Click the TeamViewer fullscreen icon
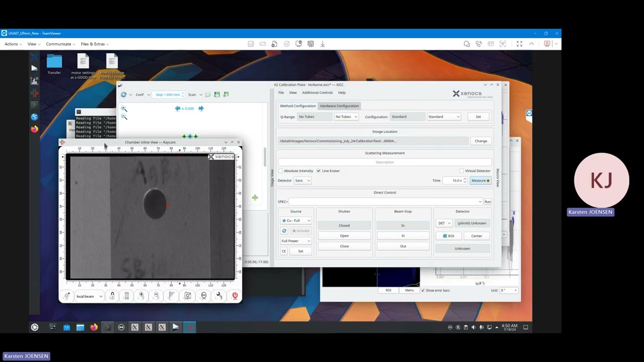Image resolution: width=644 pixels, height=362 pixels. (519, 44)
